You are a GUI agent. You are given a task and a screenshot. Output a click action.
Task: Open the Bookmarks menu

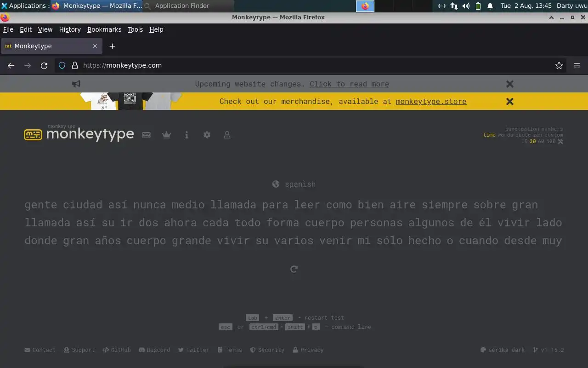pos(104,29)
